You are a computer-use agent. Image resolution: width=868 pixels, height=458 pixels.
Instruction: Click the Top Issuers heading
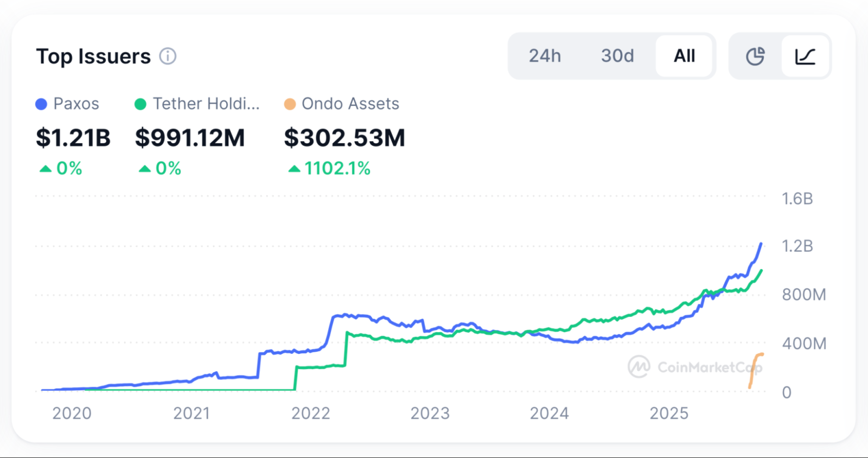(x=93, y=56)
